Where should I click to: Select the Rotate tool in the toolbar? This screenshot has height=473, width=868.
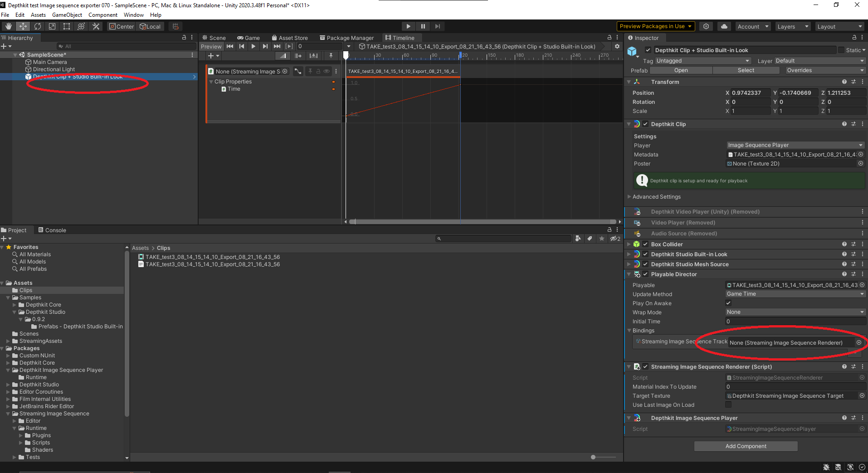click(38, 26)
